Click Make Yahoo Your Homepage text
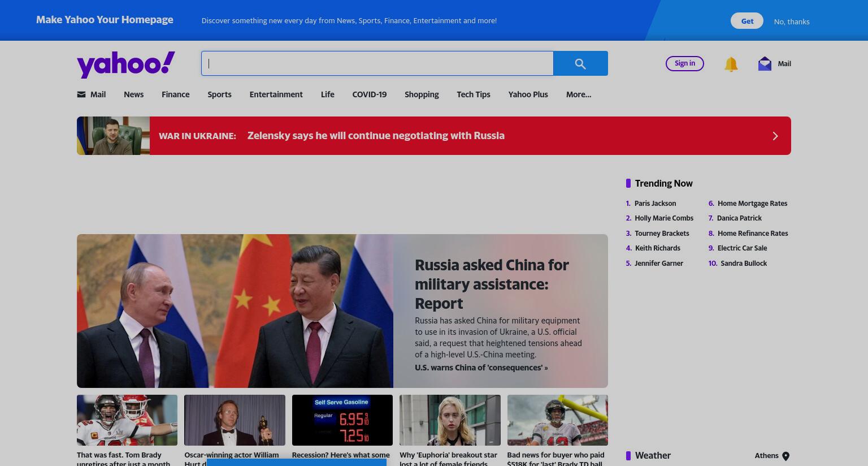 pos(105,20)
